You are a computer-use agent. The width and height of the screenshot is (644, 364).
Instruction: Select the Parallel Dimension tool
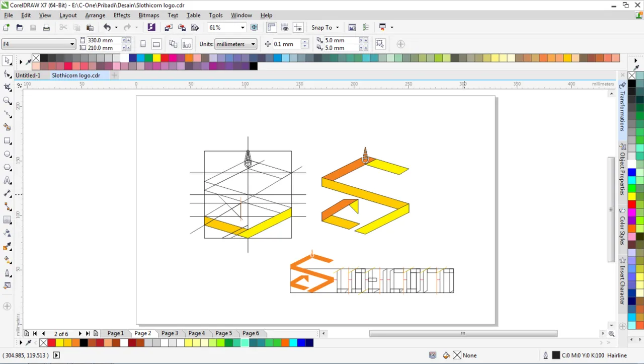click(8, 193)
